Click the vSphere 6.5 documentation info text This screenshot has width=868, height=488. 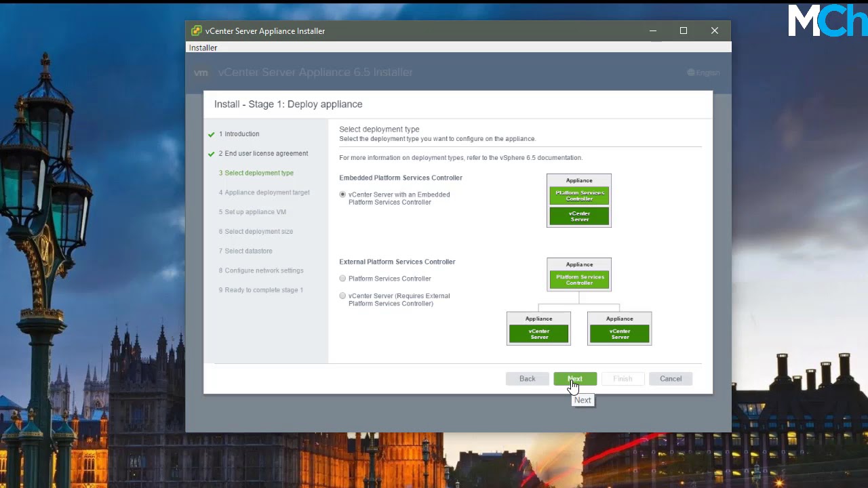pyautogui.click(x=460, y=158)
